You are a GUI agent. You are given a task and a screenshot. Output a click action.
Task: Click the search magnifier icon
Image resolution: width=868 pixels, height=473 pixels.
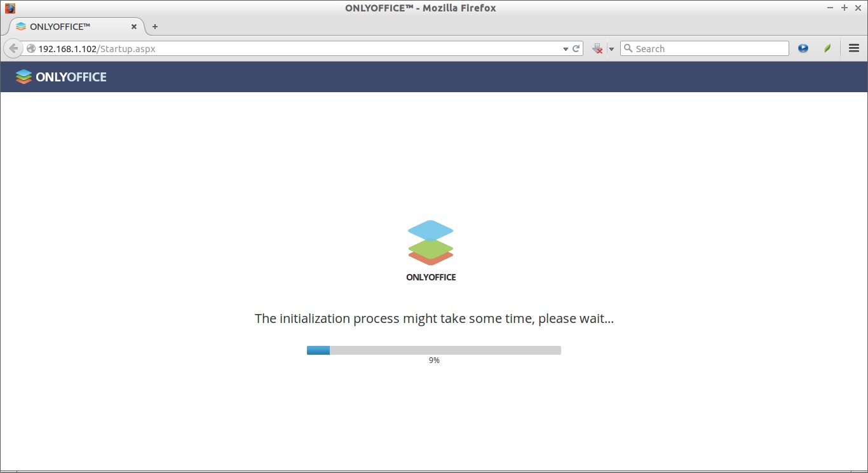(x=628, y=48)
